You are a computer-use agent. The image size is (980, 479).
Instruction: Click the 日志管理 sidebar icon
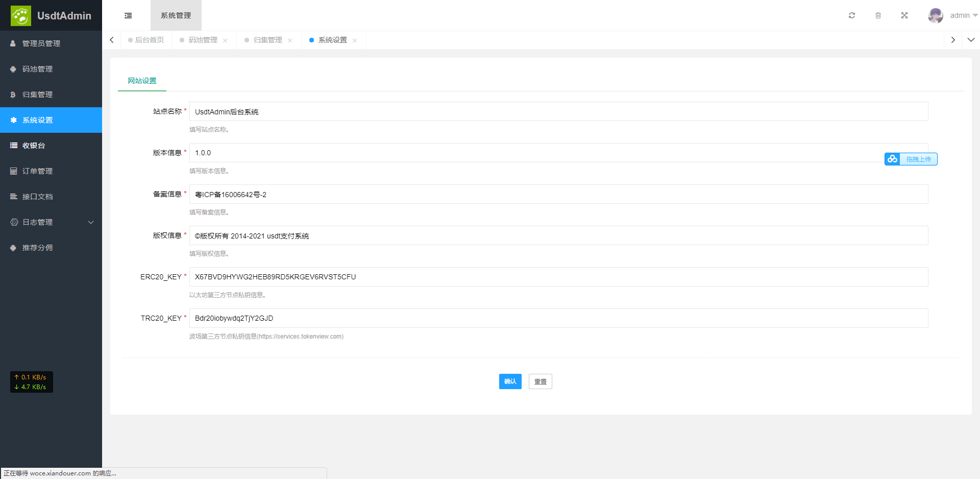tap(14, 222)
